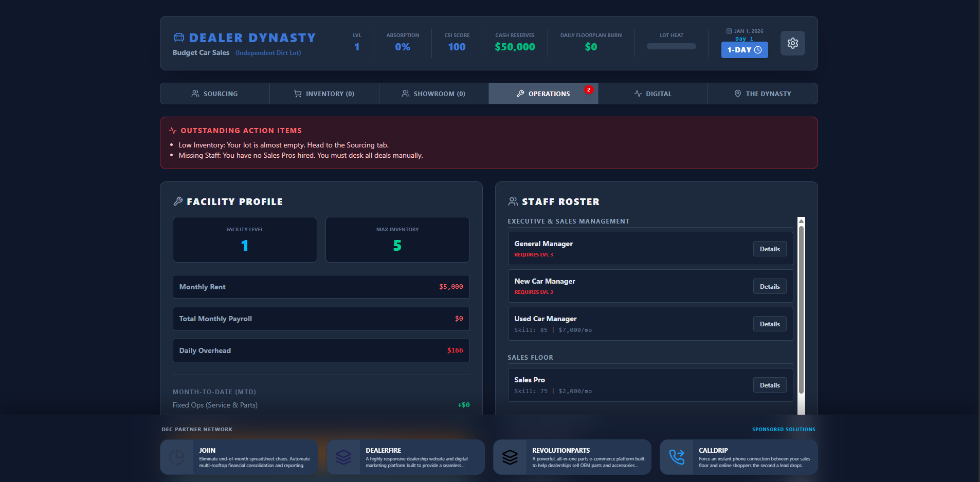Click the Max Inventory tile
This screenshot has width=980, height=482.
click(x=397, y=239)
